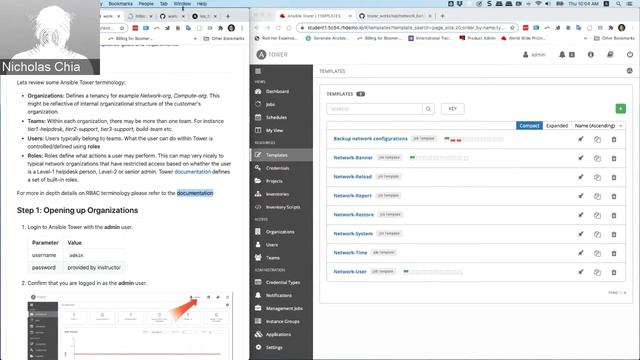Add a new template with the green plus button

[x=620, y=109]
